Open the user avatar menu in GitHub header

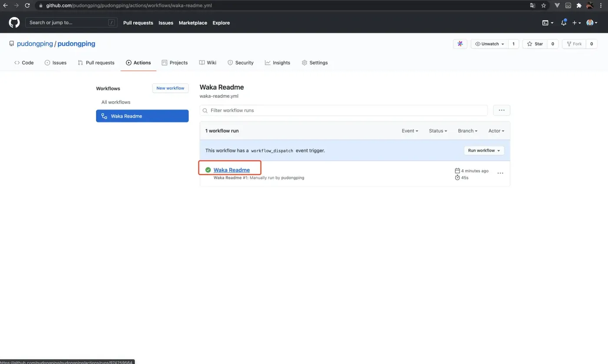(x=592, y=23)
